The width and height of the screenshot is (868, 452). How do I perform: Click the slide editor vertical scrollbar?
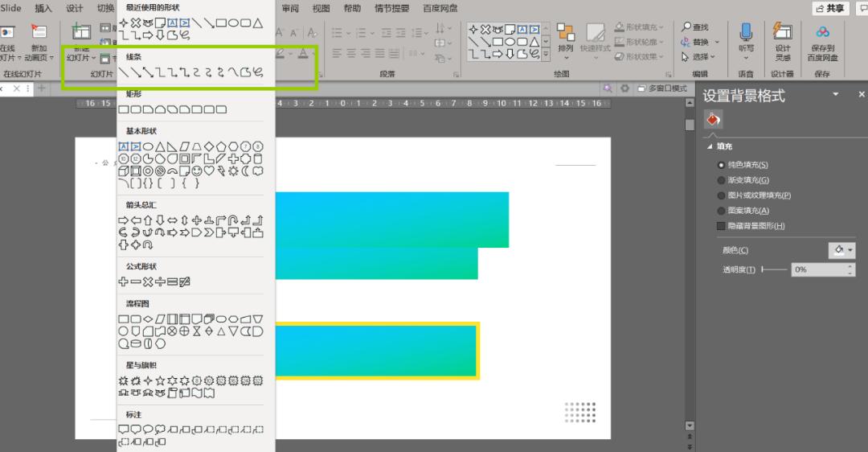pos(690,265)
